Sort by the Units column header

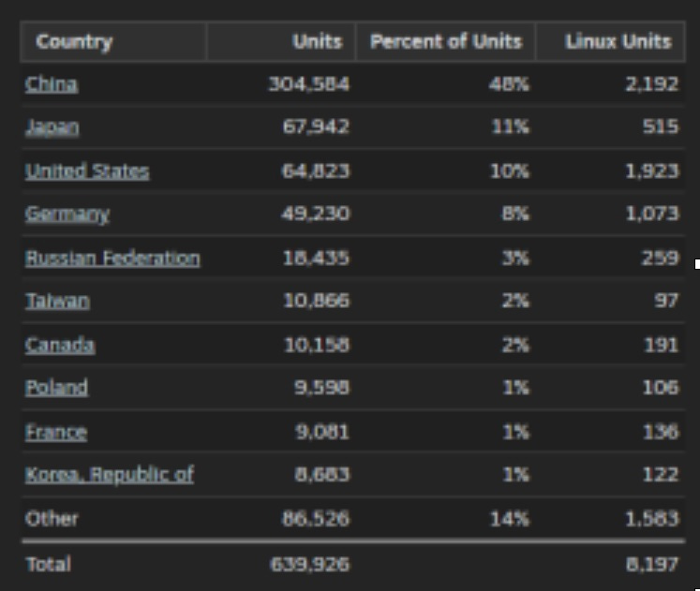tap(318, 42)
